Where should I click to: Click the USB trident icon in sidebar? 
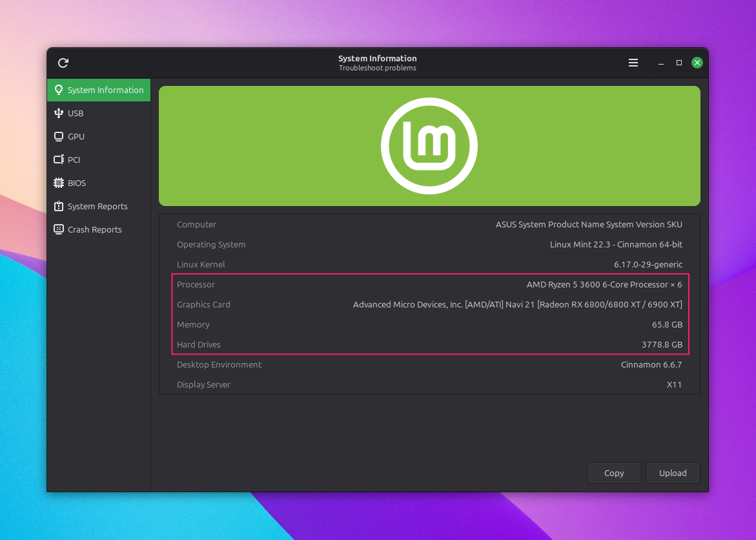59,113
